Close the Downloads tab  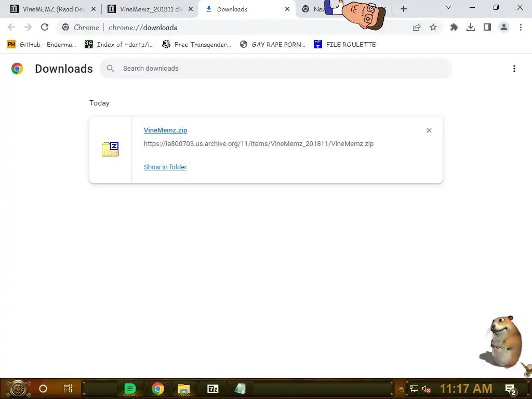coord(287,9)
